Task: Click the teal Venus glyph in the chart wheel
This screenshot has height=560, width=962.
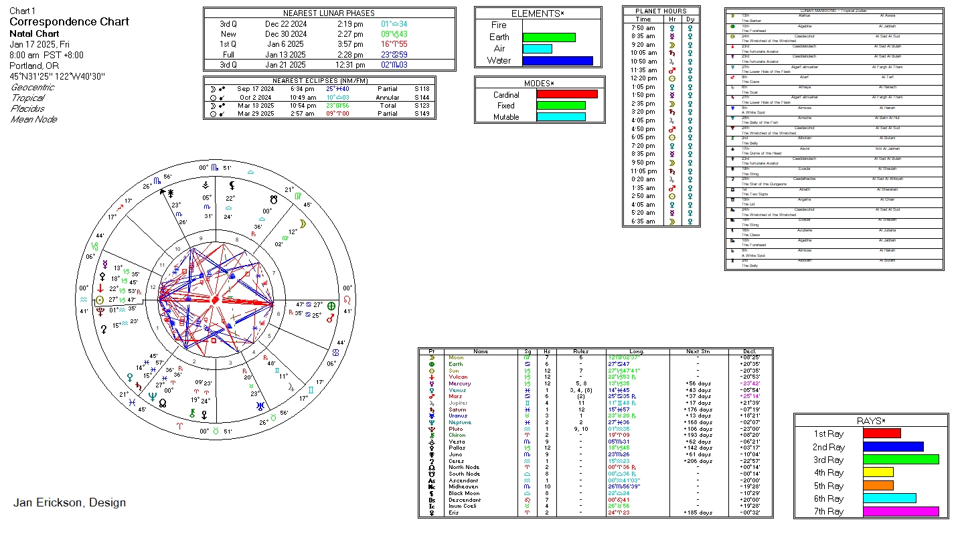Action: pos(129,377)
